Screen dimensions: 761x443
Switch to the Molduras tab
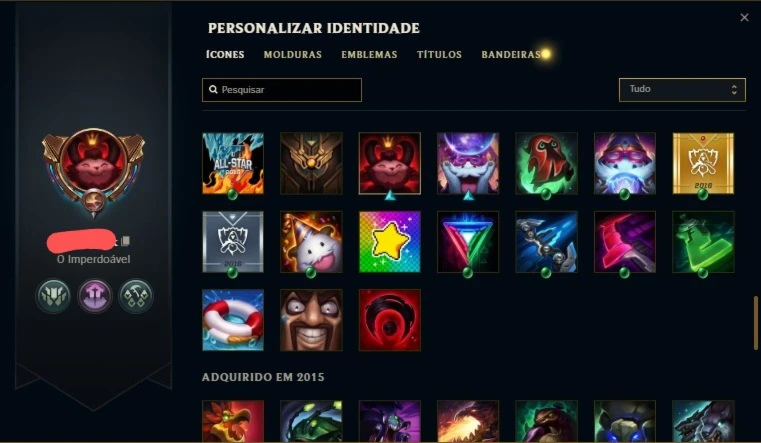[x=293, y=55]
